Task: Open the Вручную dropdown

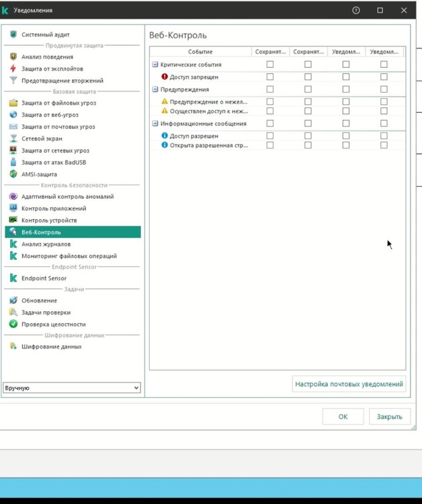Action: click(x=72, y=388)
